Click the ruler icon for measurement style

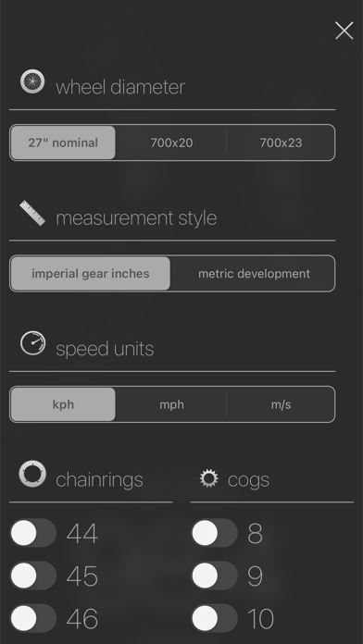[32, 213]
